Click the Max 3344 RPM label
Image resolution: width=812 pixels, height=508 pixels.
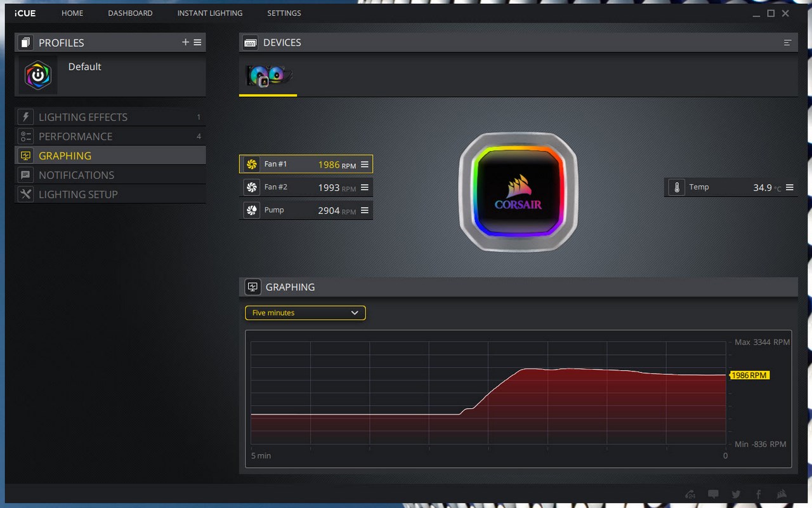(762, 342)
